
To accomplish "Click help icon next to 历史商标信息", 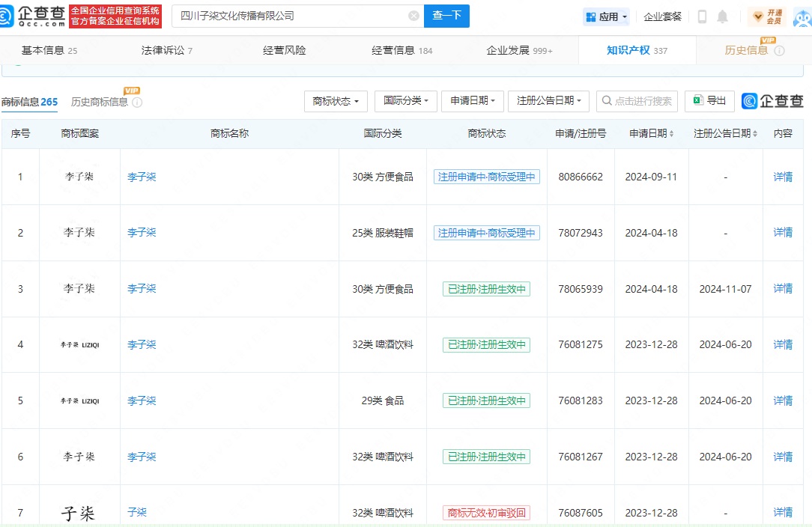I will click(137, 103).
